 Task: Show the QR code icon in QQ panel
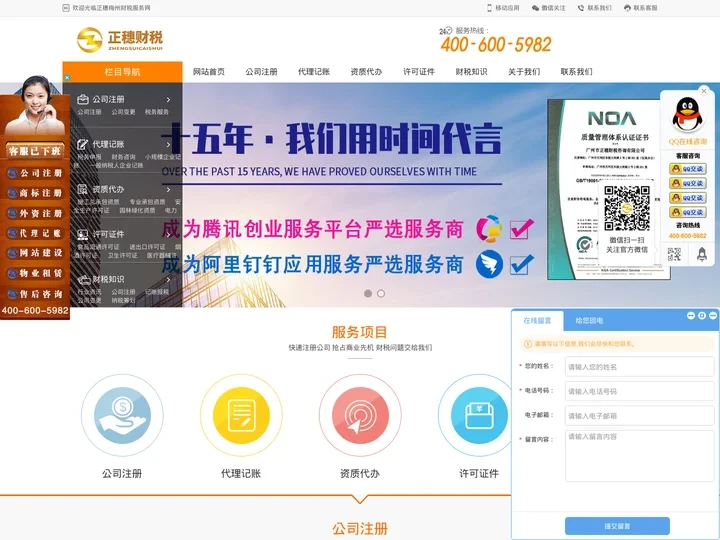point(674,254)
